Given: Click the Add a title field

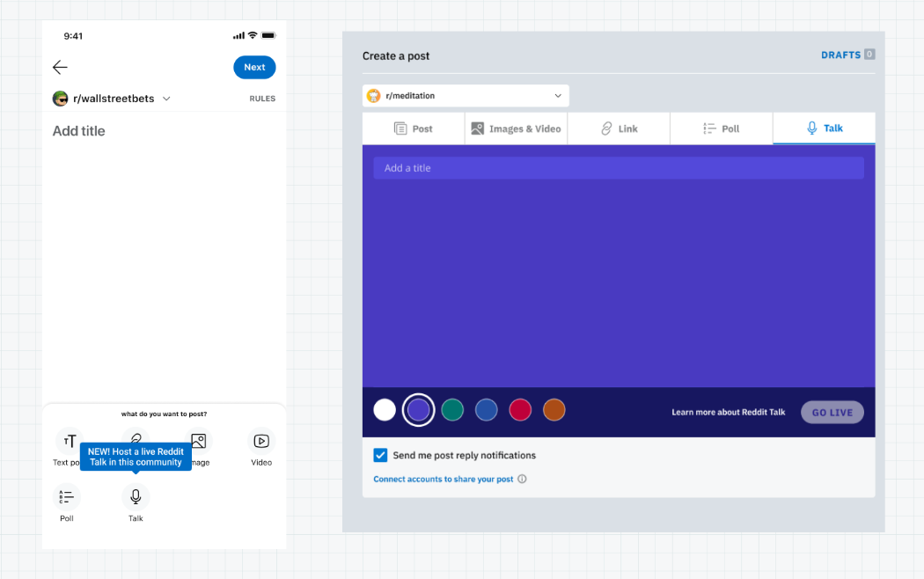Looking at the screenshot, I should 618,168.
